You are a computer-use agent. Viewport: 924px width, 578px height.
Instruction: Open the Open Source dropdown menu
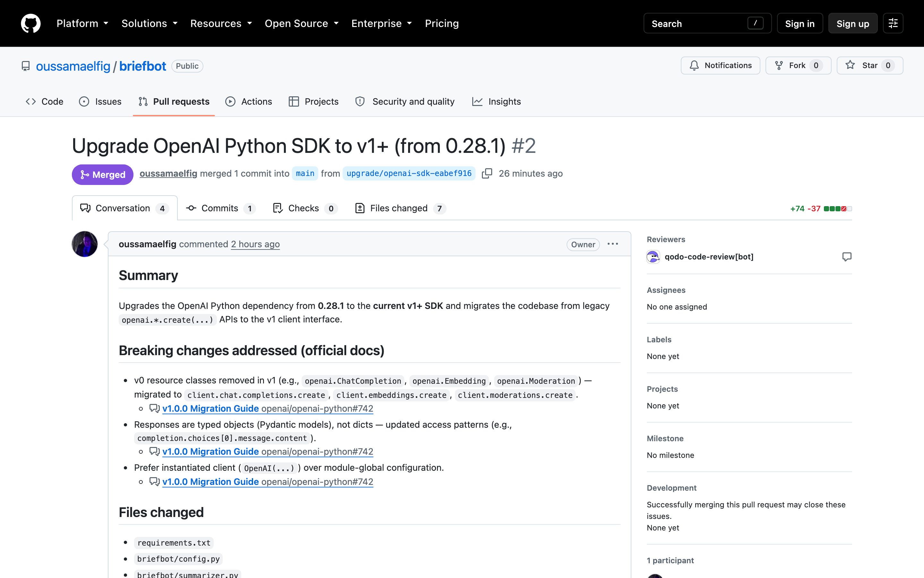tap(302, 23)
